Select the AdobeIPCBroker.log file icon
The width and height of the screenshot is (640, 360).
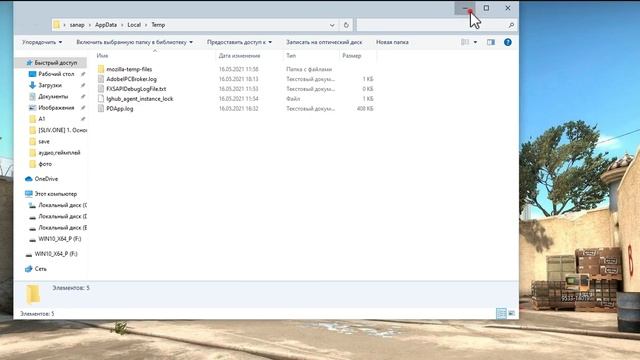tap(101, 79)
